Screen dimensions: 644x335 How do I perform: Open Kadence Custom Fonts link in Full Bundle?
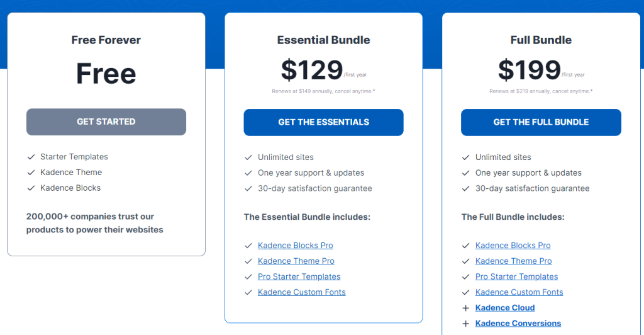coord(519,292)
